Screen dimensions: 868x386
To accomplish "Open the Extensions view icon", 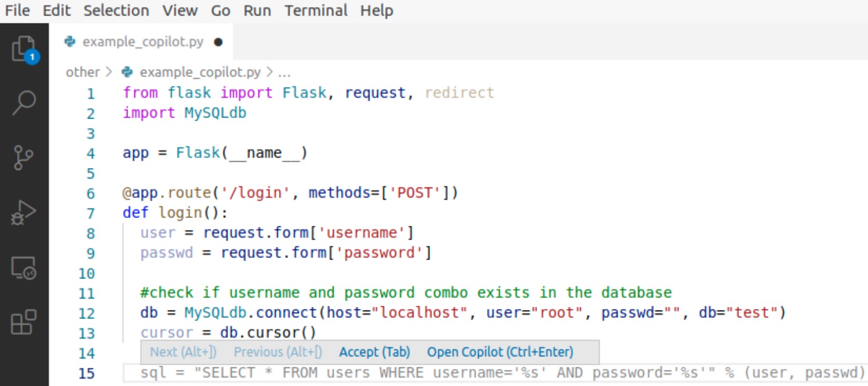I will [24, 323].
